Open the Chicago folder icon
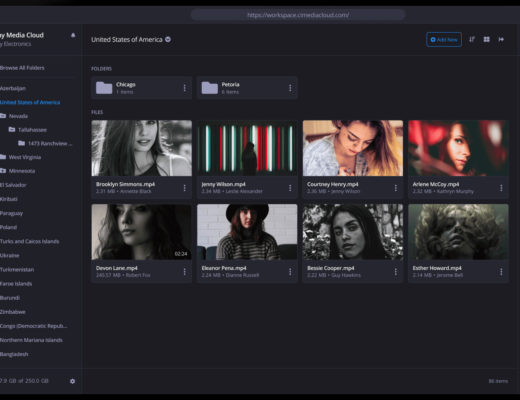The width and height of the screenshot is (520, 400). click(x=104, y=88)
